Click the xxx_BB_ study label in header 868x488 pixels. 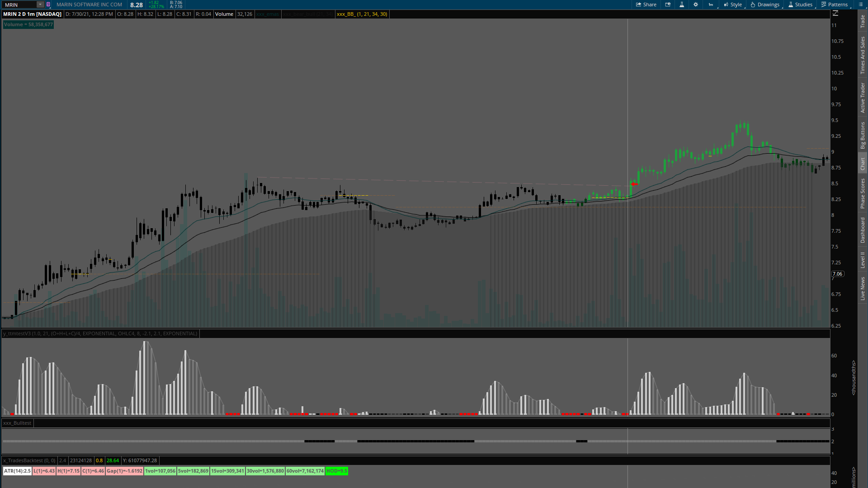(362, 14)
